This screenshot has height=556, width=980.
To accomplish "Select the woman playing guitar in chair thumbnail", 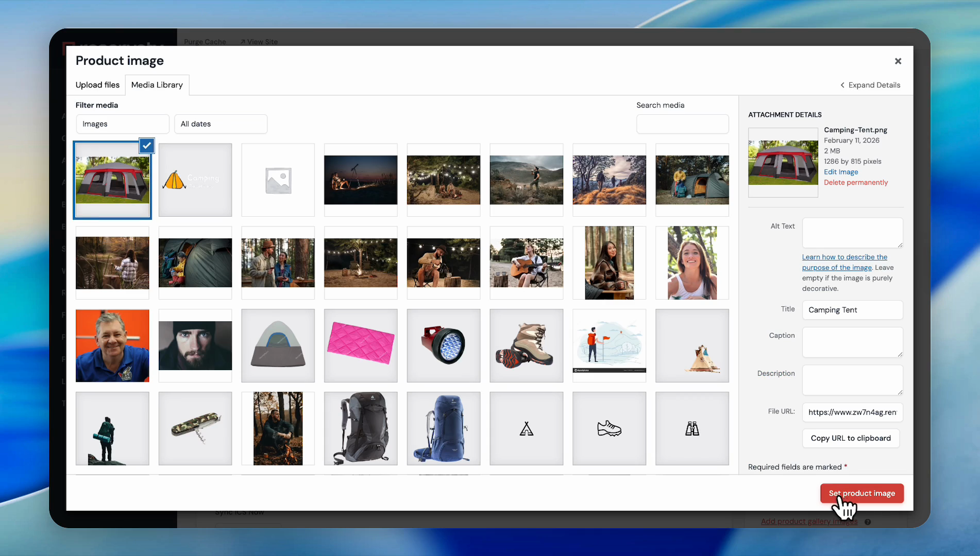I will [527, 263].
